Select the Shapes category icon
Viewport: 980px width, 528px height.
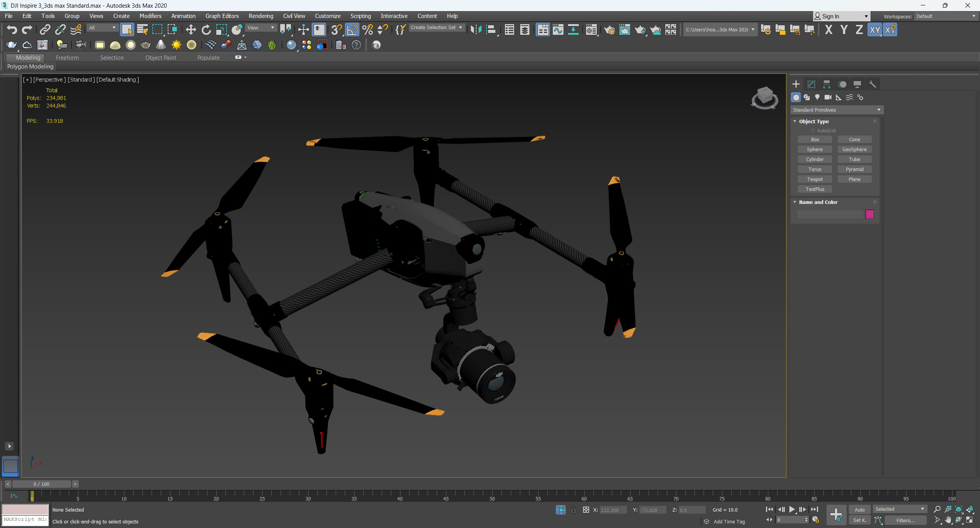[807, 97]
